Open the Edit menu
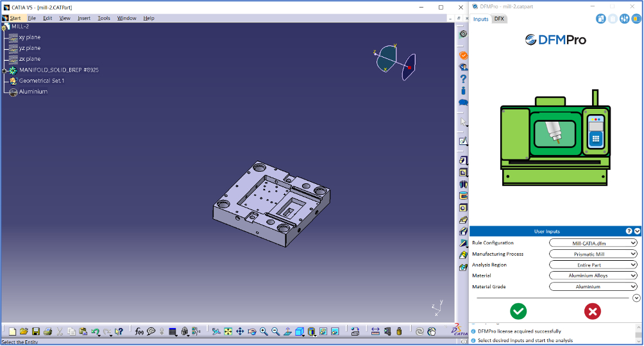Screen dimensions: 644x346 pyautogui.click(x=47, y=18)
